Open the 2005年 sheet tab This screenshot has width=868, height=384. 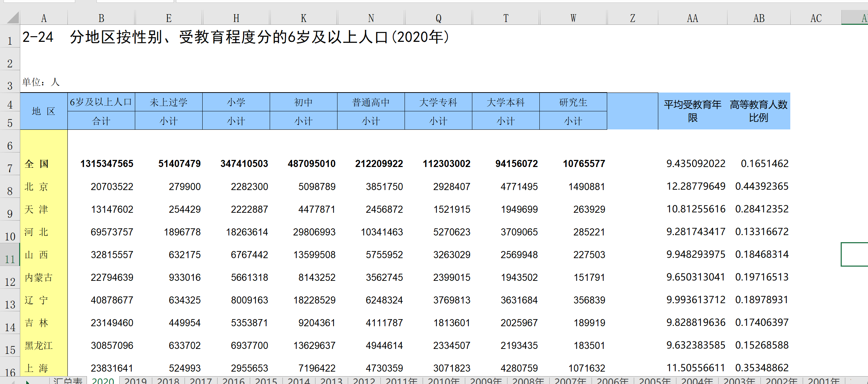[x=655, y=381]
